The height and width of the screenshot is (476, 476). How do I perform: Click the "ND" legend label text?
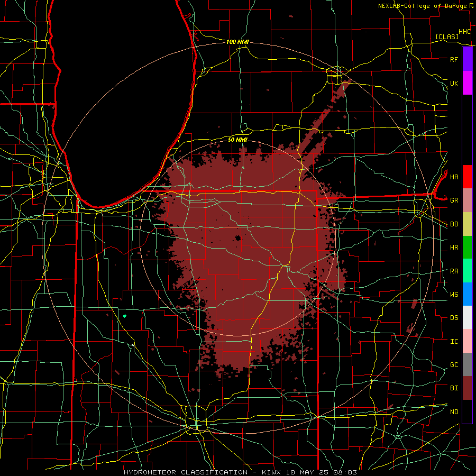pyautogui.click(x=454, y=412)
